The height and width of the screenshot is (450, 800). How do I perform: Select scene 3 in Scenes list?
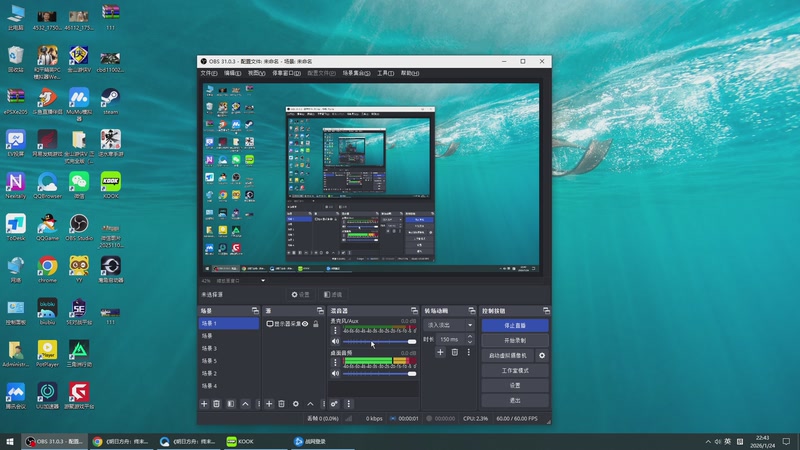pos(229,348)
